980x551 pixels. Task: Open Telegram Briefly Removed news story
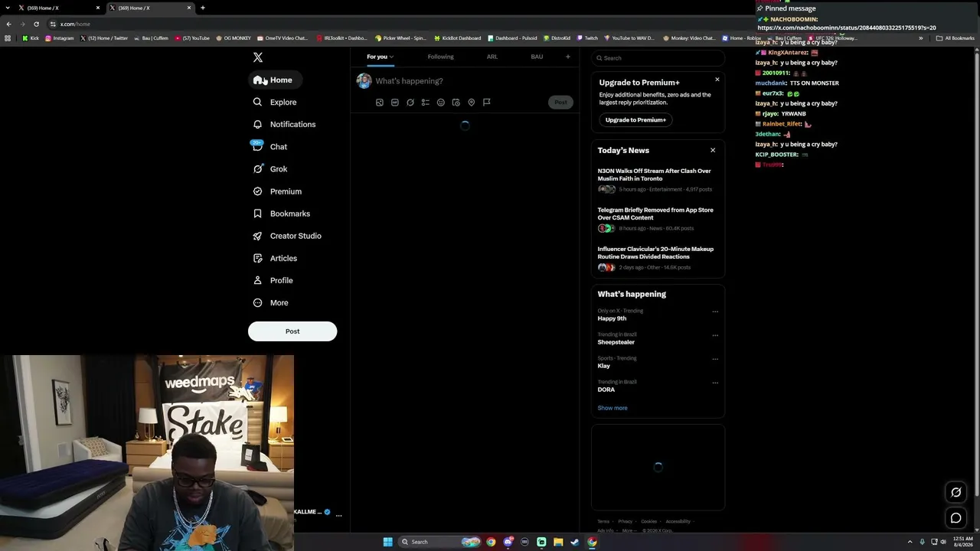[x=656, y=219]
